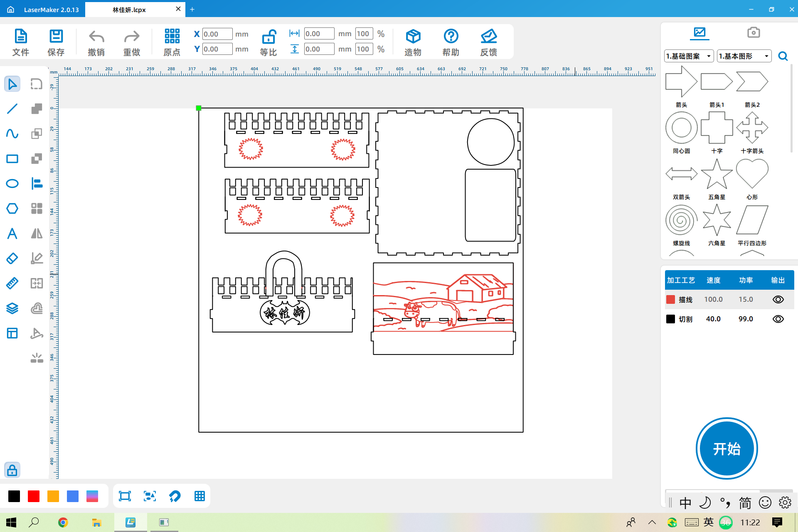Toggle visibility of 切割 layer
Image resolution: width=798 pixels, height=532 pixels.
777,319
